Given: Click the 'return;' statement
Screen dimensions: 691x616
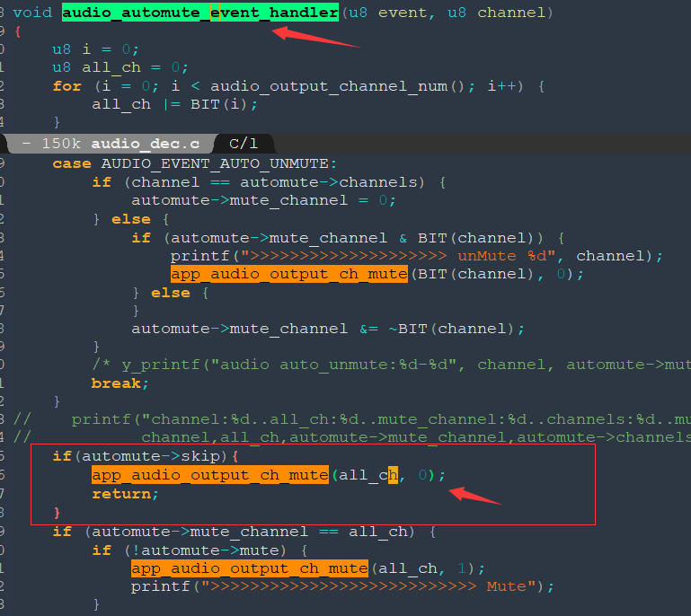Looking at the screenshot, I should click(125, 494).
